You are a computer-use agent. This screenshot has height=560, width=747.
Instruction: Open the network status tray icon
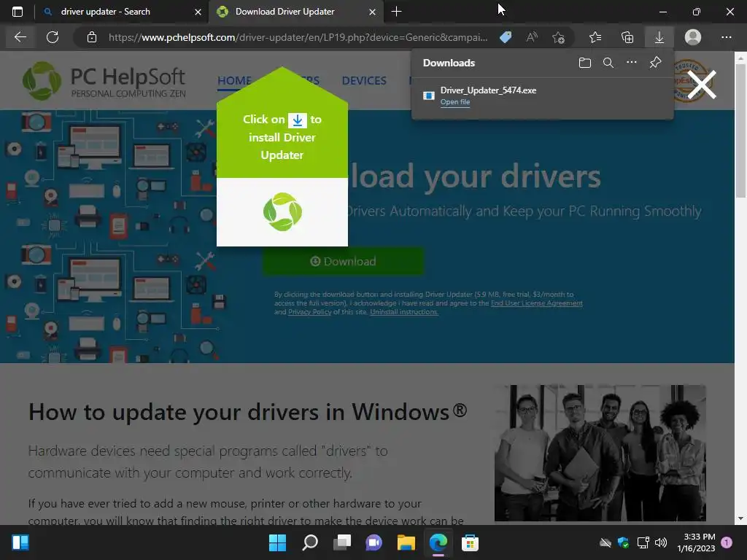pos(643,542)
